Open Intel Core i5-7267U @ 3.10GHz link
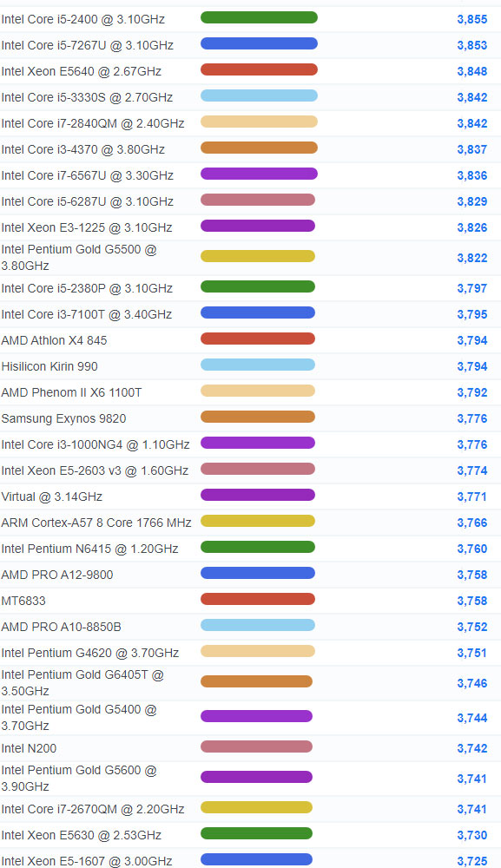This screenshot has height=868, width=501. pos(88,45)
